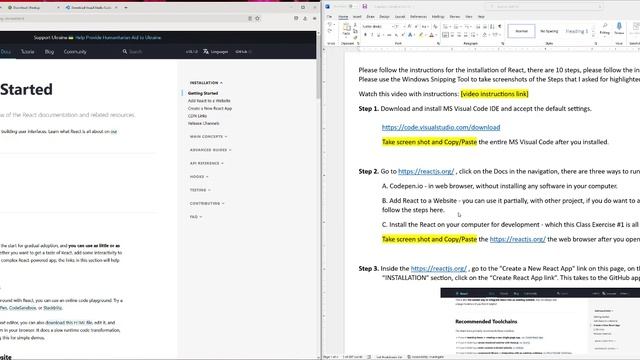Click the embedded React screenshot in document
The height and width of the screenshot is (360, 640).
tap(540, 321)
